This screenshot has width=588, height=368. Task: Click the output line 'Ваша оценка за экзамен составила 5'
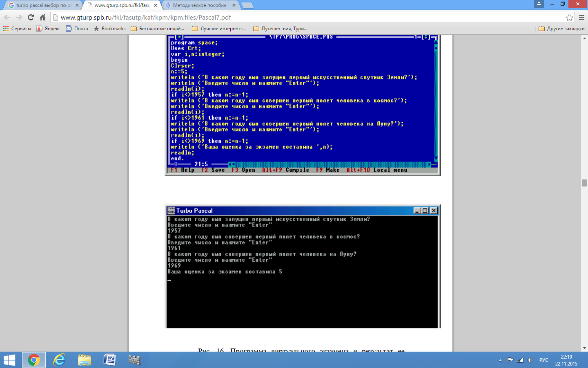[x=225, y=272]
